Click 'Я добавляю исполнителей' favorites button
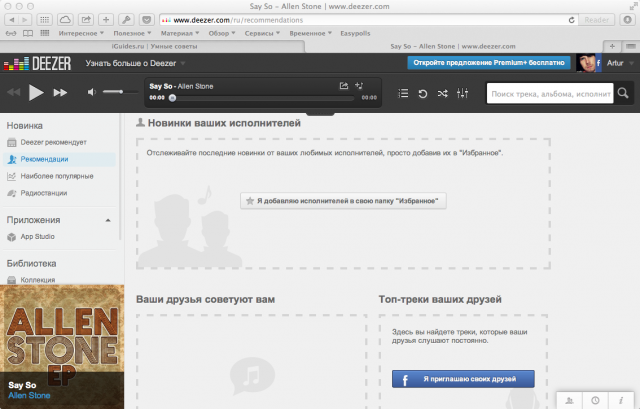Screen dimensions: 640x409 tap(343, 201)
